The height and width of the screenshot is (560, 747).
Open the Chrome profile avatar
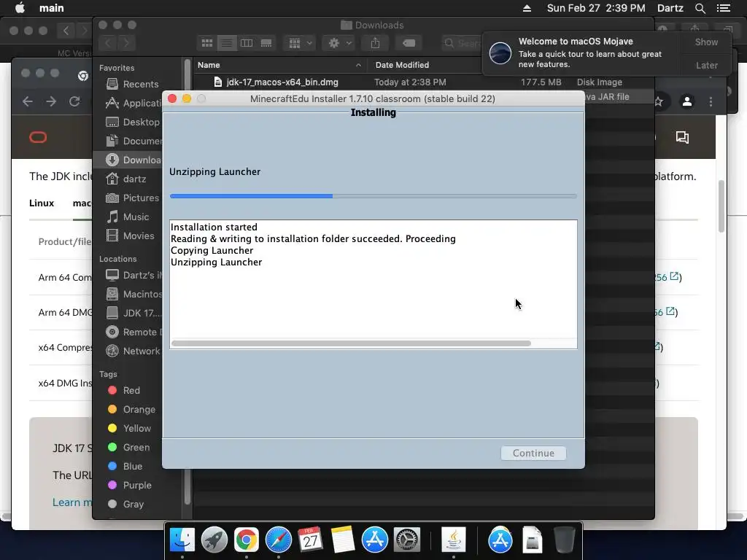pos(687,101)
